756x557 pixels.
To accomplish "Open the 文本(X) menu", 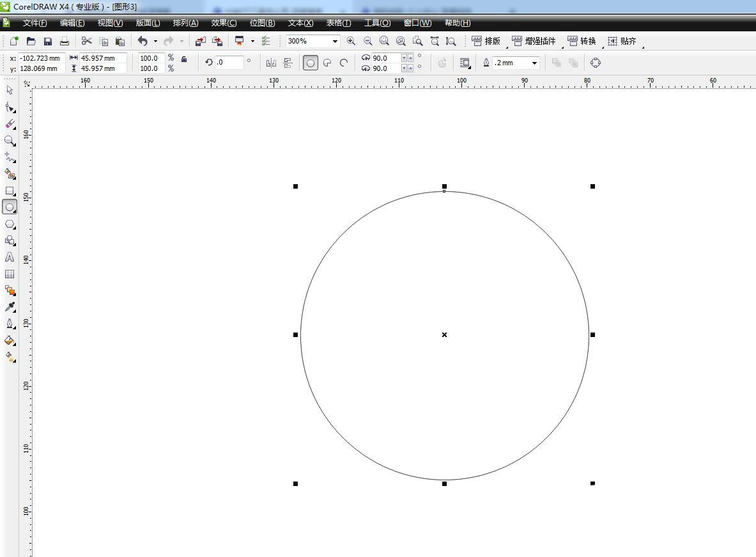I will pos(300,23).
